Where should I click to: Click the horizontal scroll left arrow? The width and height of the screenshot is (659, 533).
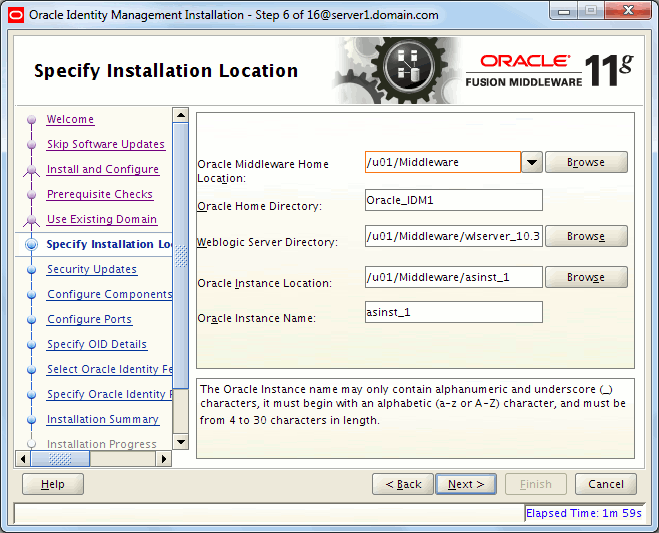(23, 459)
